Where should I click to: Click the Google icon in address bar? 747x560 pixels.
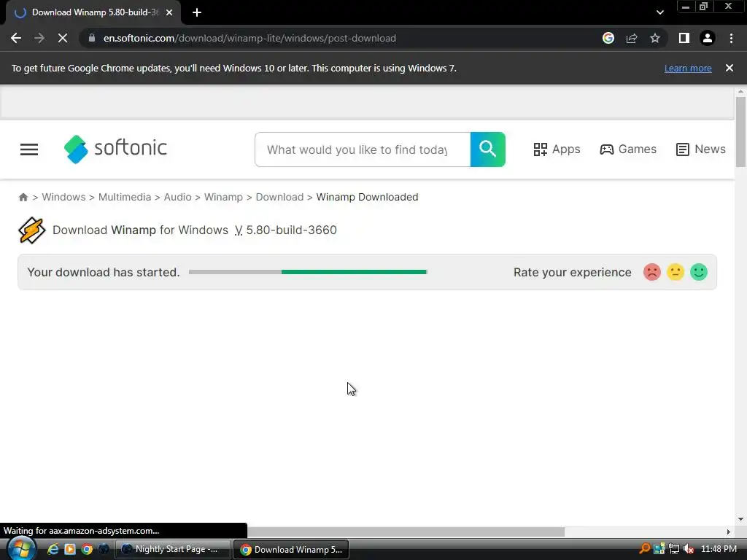pyautogui.click(x=608, y=38)
